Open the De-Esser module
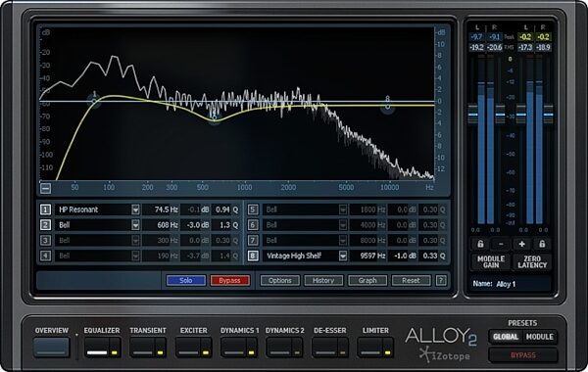The image size is (588, 372). (325, 348)
